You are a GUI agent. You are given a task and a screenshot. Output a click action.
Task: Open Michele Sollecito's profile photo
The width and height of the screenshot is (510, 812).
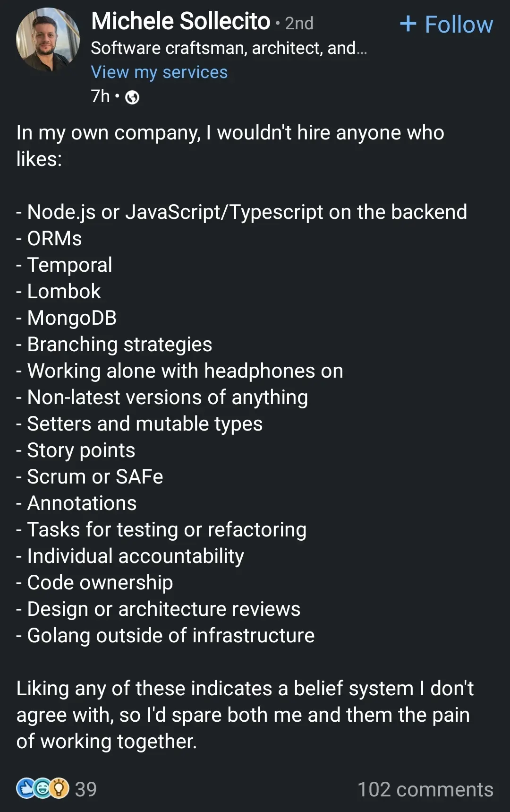(x=48, y=39)
